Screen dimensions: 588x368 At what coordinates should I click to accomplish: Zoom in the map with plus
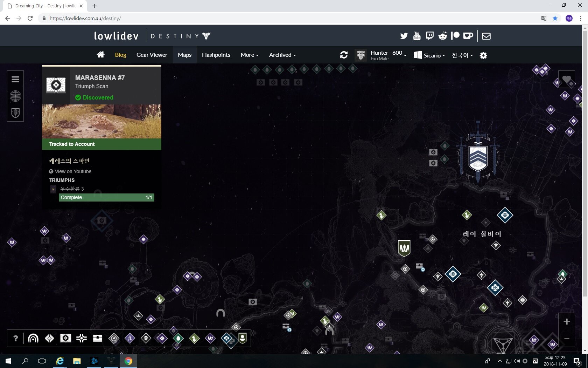[567, 321]
